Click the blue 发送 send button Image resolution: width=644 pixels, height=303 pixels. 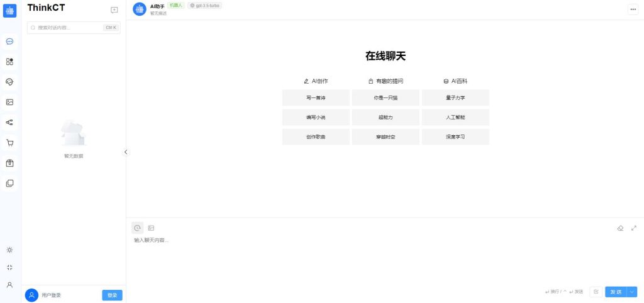coord(616,292)
